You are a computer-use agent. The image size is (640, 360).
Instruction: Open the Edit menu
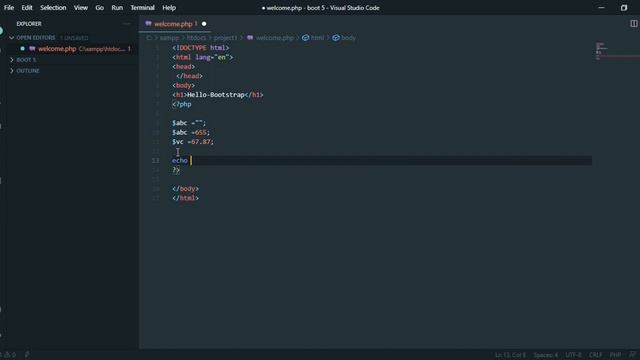(x=27, y=8)
